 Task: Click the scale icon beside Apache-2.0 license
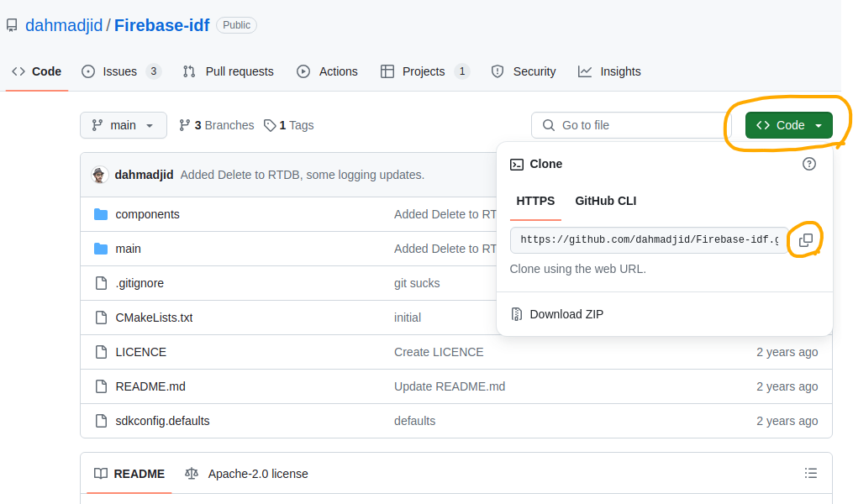click(x=191, y=474)
